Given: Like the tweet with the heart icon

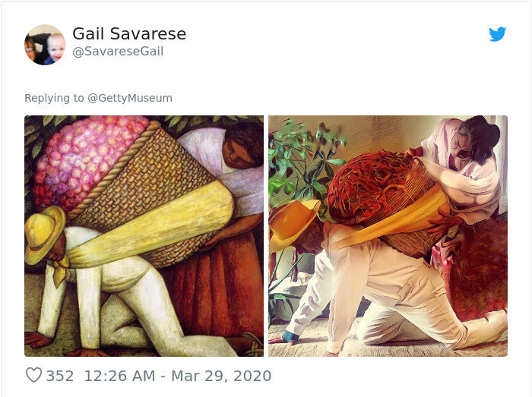Looking at the screenshot, I should (33, 375).
